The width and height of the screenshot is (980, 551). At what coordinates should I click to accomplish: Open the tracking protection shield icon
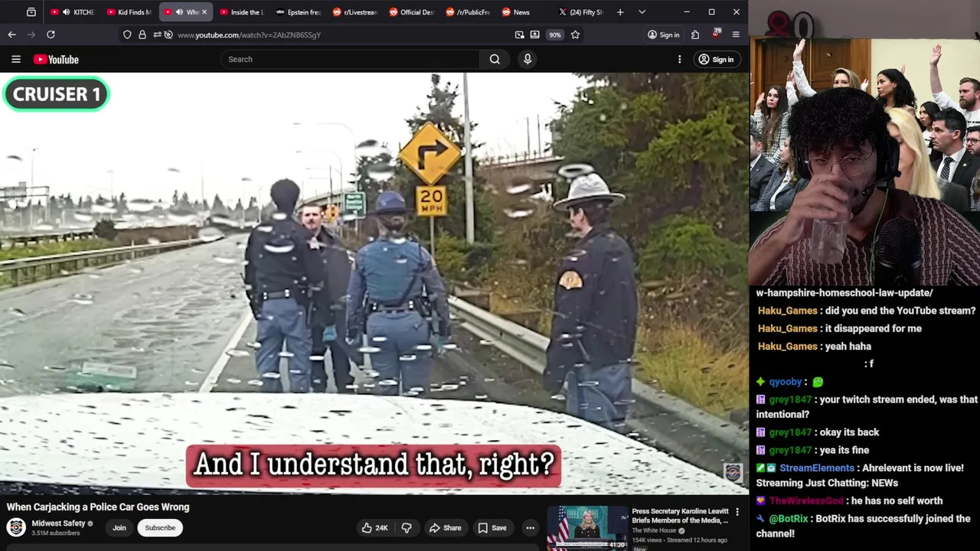[127, 34]
